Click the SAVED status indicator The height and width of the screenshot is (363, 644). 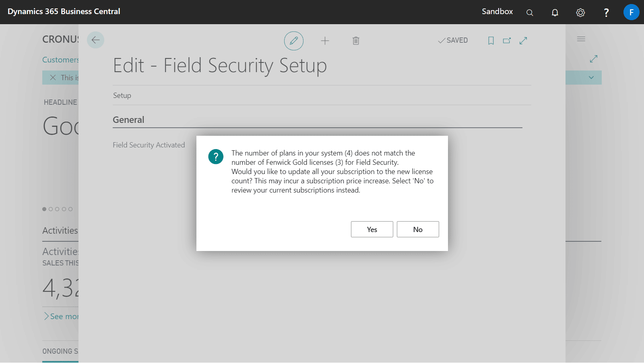(x=453, y=40)
